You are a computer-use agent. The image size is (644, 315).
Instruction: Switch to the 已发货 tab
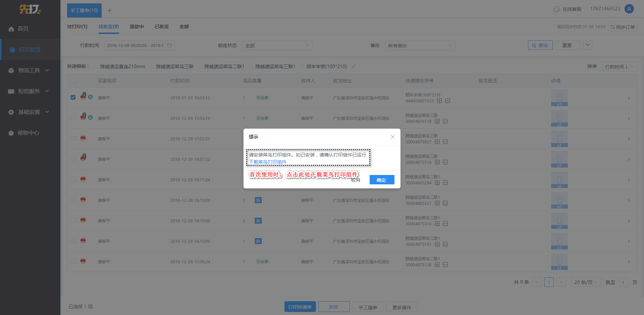coord(162,27)
